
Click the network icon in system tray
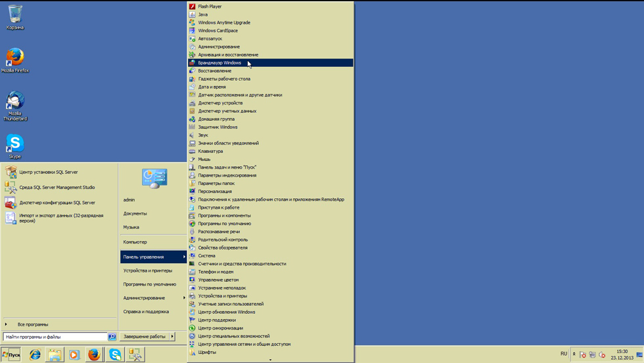click(592, 354)
